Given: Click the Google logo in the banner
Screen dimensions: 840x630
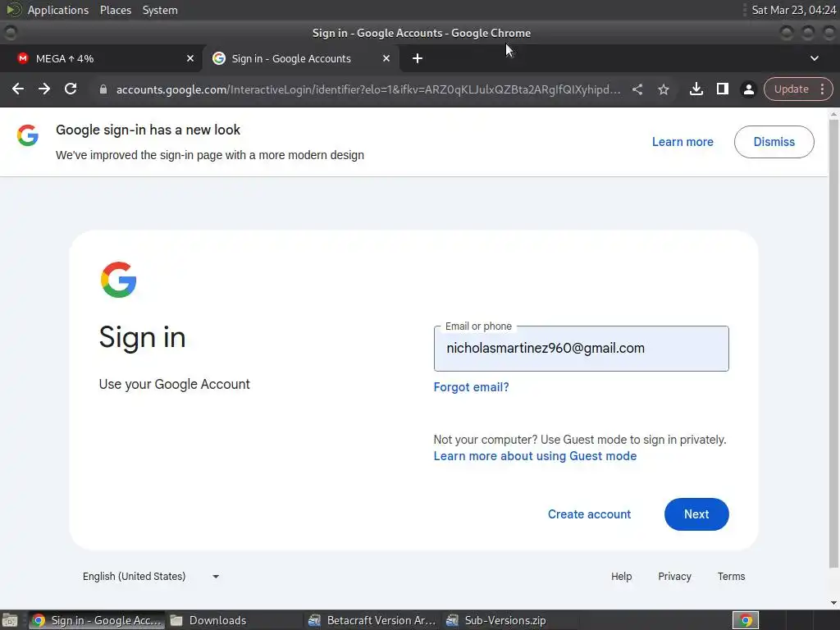Looking at the screenshot, I should (x=28, y=135).
